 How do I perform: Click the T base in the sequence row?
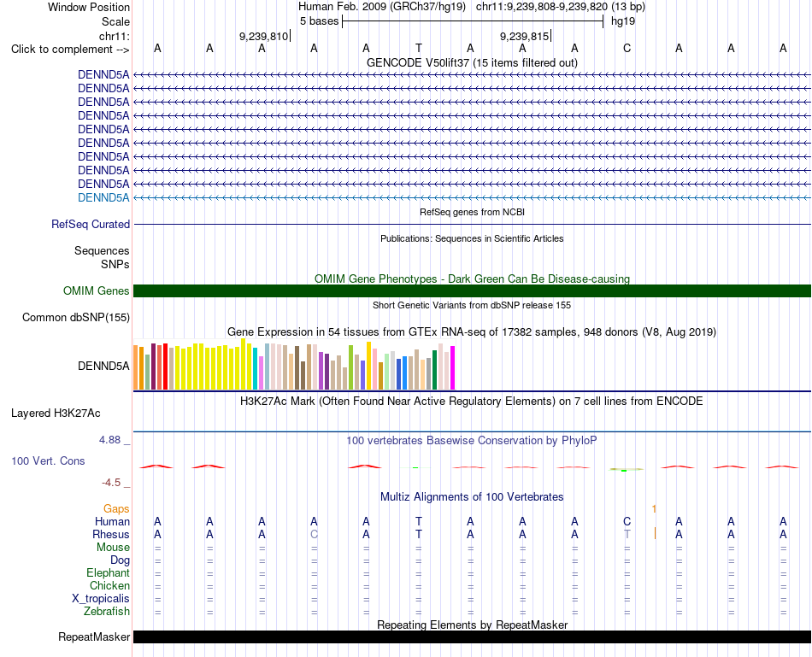[x=419, y=48]
